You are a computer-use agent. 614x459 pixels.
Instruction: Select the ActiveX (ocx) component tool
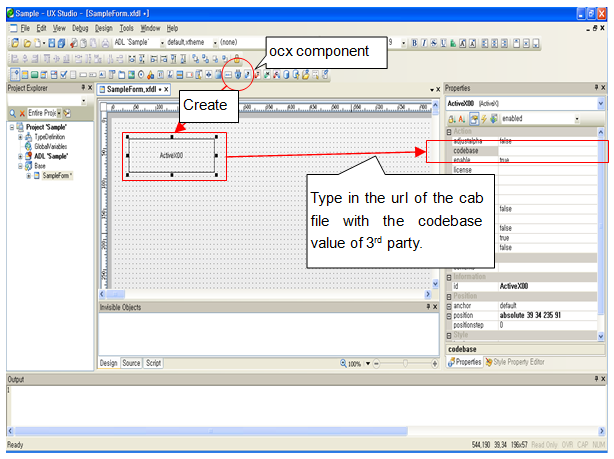click(x=238, y=74)
